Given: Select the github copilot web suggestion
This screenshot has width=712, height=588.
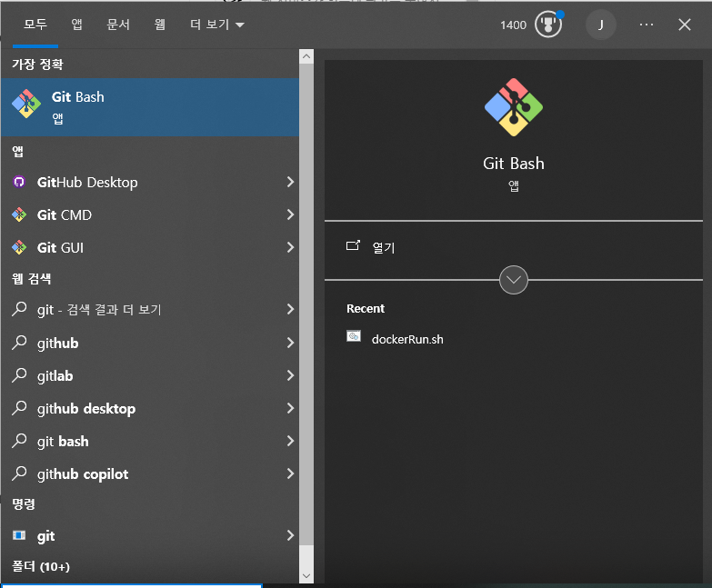Looking at the screenshot, I should click(x=150, y=473).
